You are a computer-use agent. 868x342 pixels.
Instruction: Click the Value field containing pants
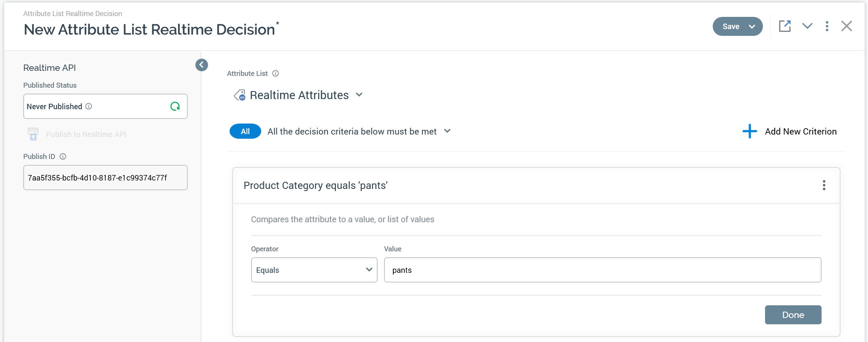(x=602, y=270)
